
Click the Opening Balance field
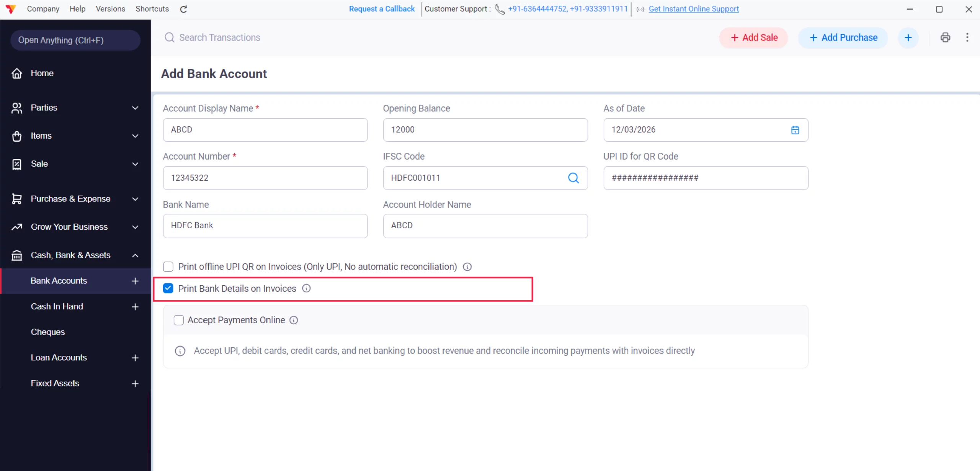pyautogui.click(x=485, y=130)
